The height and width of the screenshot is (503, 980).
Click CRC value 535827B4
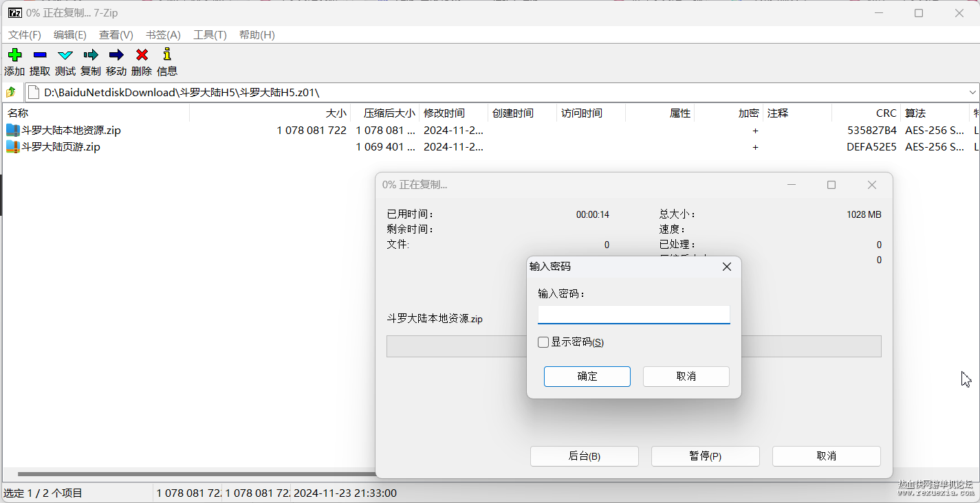[x=872, y=130]
